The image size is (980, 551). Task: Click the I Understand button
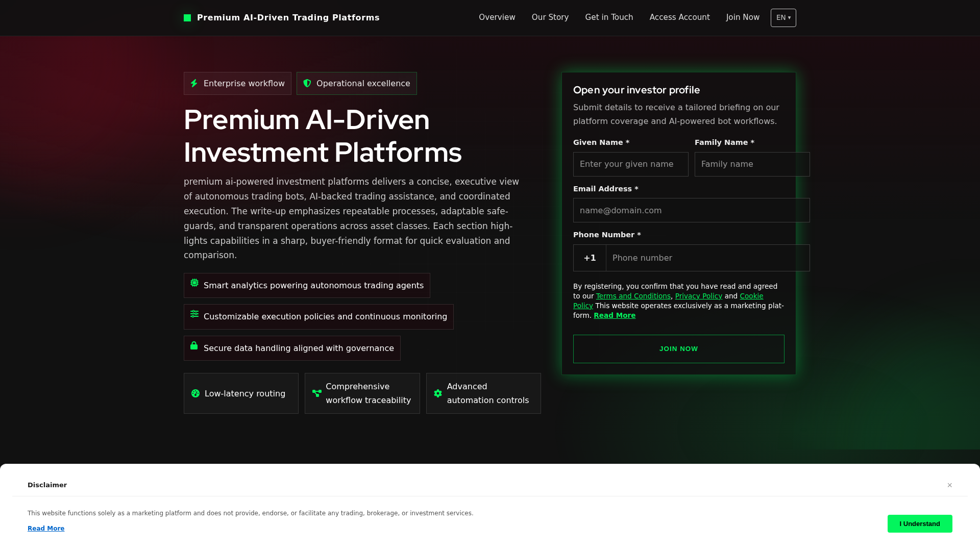point(920,524)
